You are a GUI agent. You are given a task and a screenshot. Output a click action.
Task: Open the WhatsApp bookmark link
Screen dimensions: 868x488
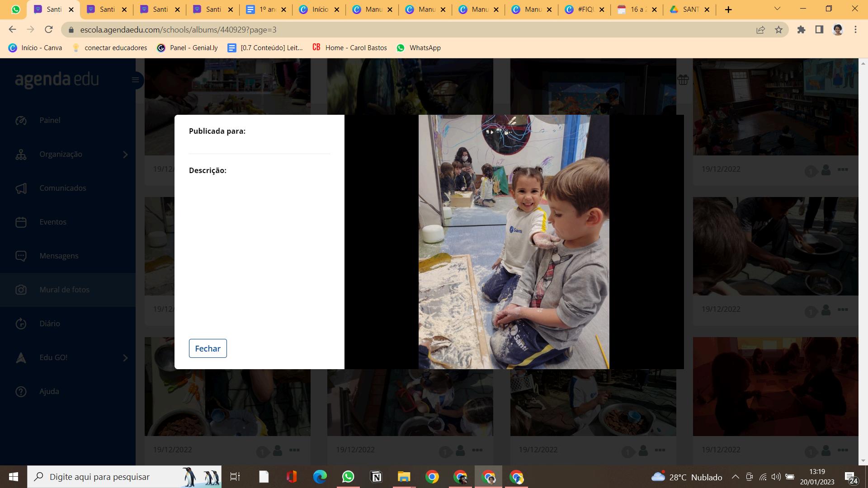point(418,48)
